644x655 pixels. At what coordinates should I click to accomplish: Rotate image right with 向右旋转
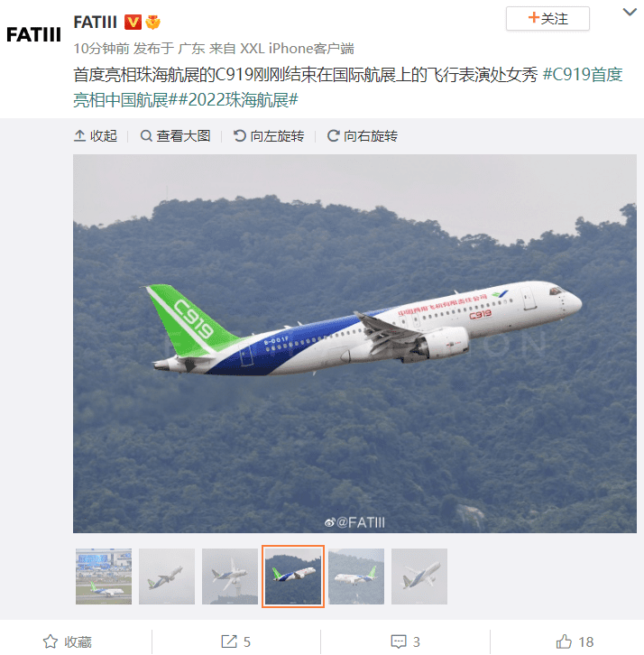pyautogui.click(x=362, y=136)
